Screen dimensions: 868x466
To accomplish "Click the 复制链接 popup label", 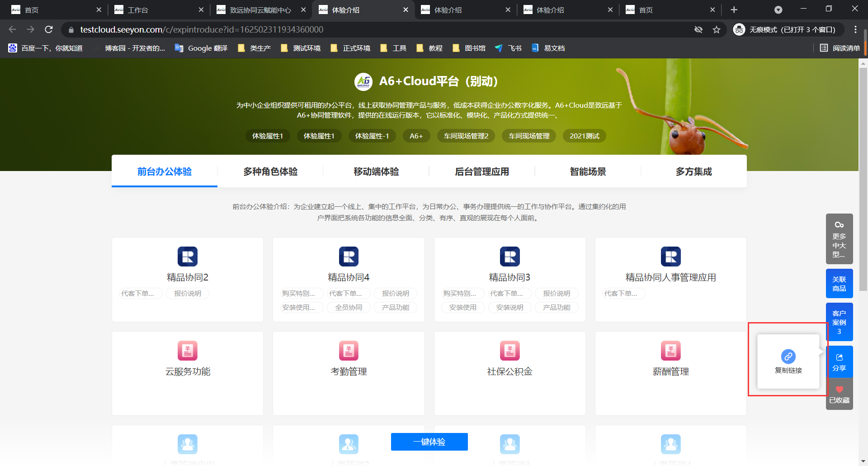I will click(x=788, y=370).
